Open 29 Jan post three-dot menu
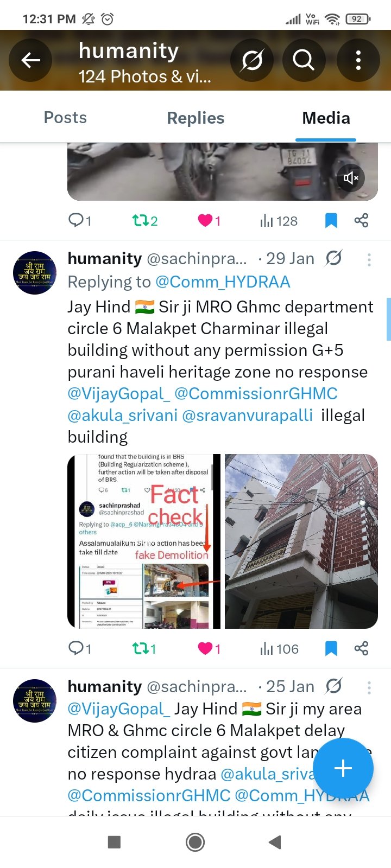 (x=369, y=260)
